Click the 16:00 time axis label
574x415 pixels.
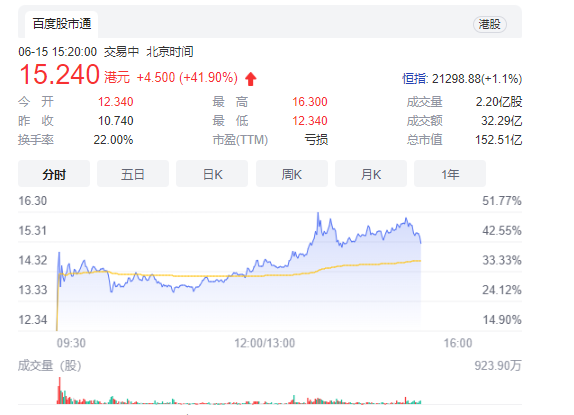click(x=458, y=343)
